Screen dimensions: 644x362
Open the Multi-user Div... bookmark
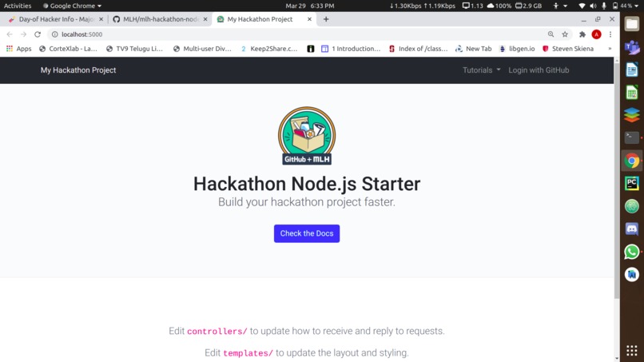pos(202,49)
